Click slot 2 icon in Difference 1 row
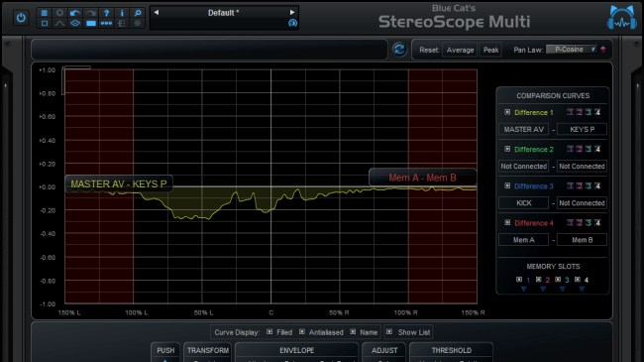Image resolution: width=644 pixels, height=362 pixels. point(580,112)
